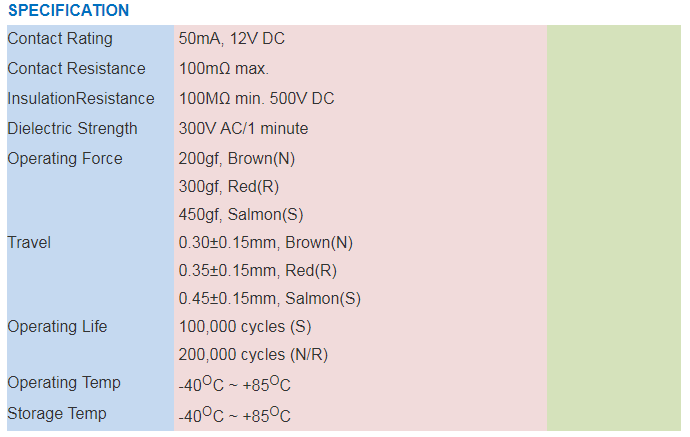This screenshot has width=690, height=437.
Task: Select the Operating Life label
Action: click(x=57, y=327)
